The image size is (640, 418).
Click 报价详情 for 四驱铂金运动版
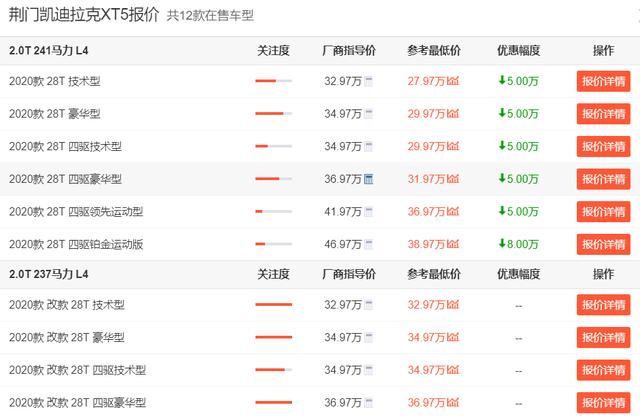[x=603, y=245]
